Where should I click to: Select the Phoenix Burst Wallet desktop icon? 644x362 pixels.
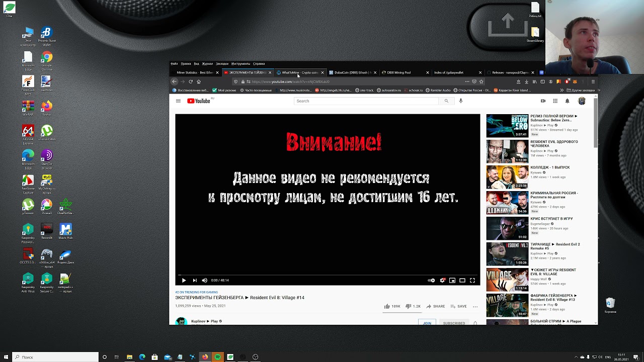[47, 37]
